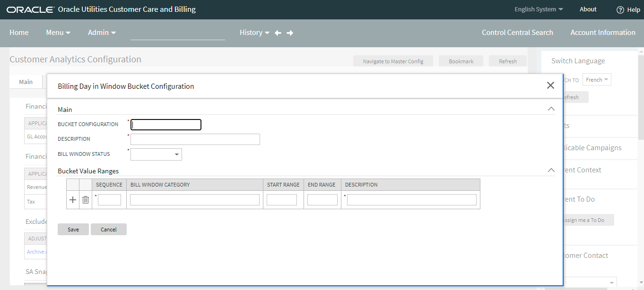Screen dimensions: 644x290
Task: Click the Navigate to Master Config button
Action: pos(393,61)
